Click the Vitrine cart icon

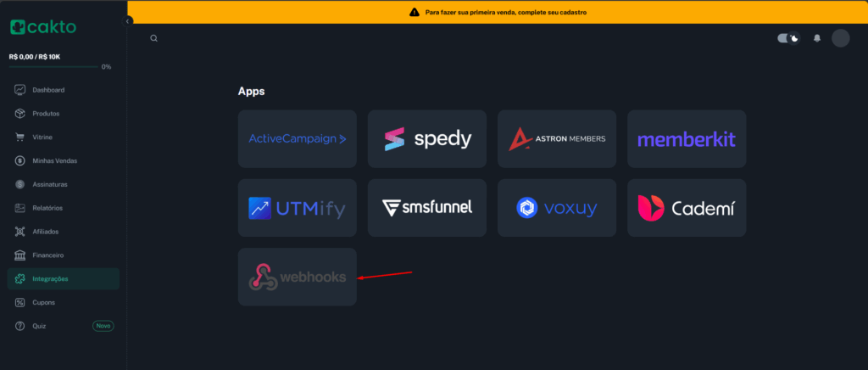pos(19,137)
